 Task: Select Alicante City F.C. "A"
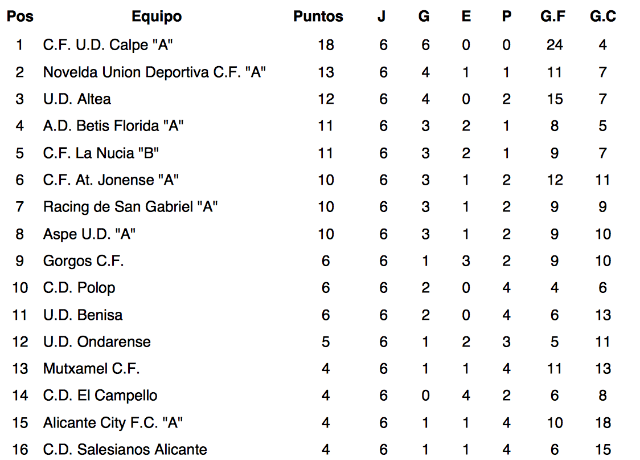click(x=114, y=423)
